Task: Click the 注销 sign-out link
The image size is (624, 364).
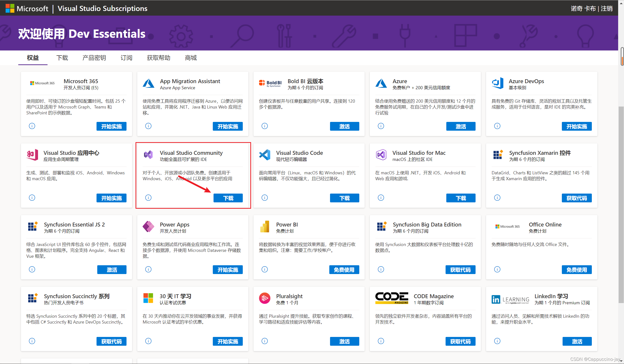Action: pyautogui.click(x=606, y=8)
